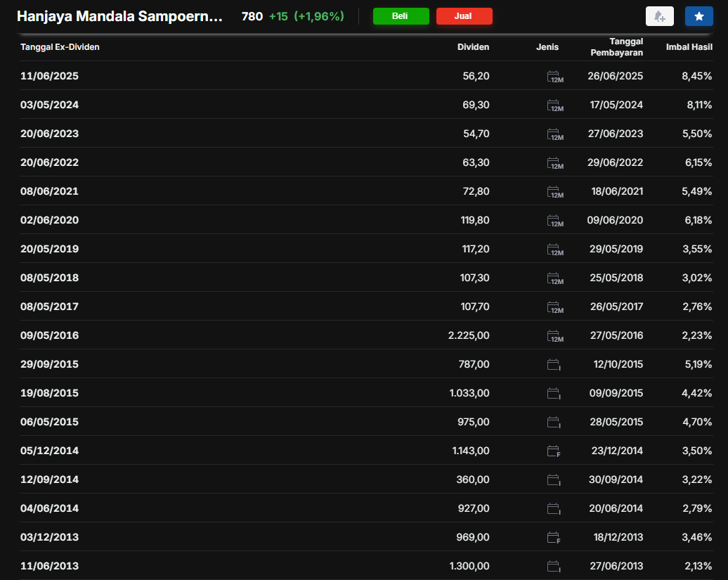Click the 12M dividend icon for 08/06/2021
The height and width of the screenshot is (580, 728).
pos(555,192)
